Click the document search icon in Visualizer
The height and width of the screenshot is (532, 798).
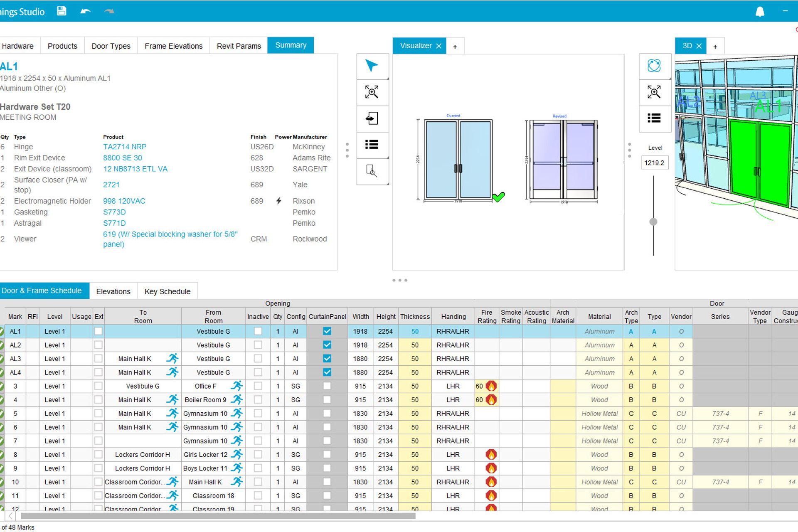(x=372, y=171)
